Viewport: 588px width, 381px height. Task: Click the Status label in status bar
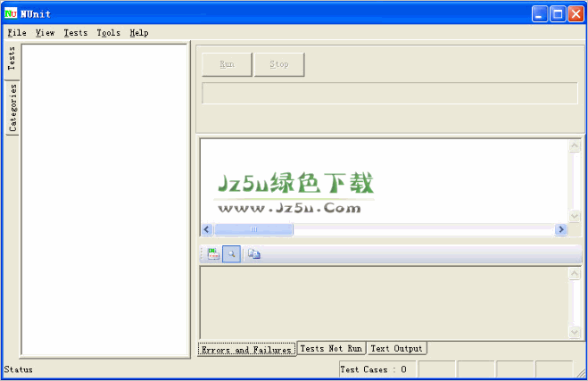pyautogui.click(x=18, y=369)
